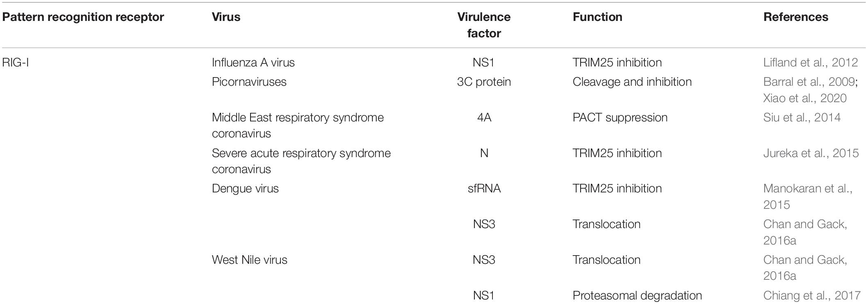Select the Influenza A virus cell
This screenshot has width=868, height=304.
click(253, 62)
